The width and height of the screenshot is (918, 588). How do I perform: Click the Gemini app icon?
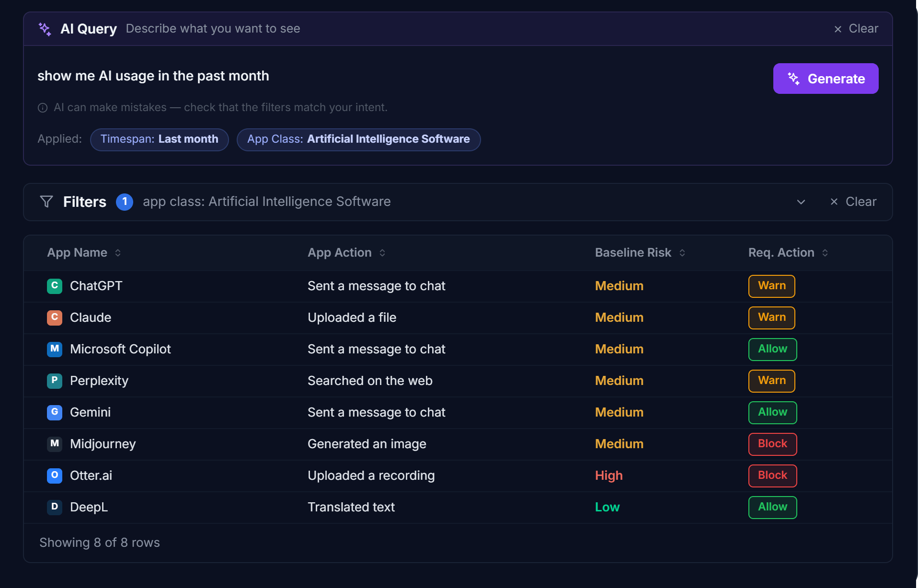55,412
